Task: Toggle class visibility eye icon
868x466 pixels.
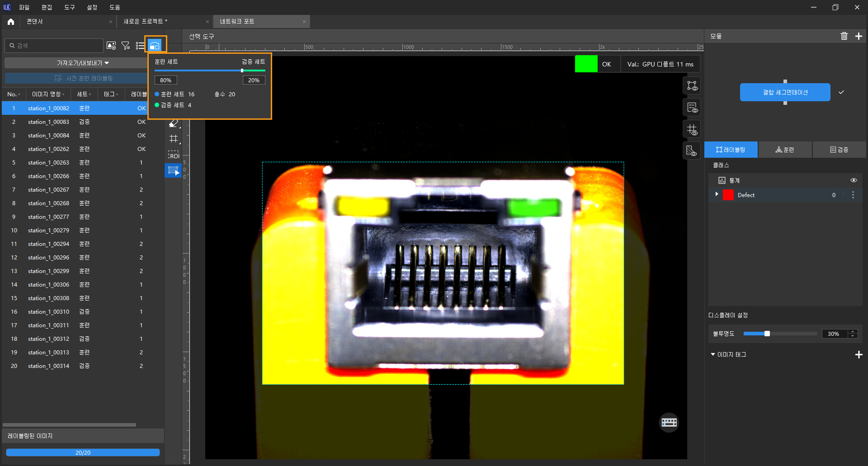Action: coord(854,180)
